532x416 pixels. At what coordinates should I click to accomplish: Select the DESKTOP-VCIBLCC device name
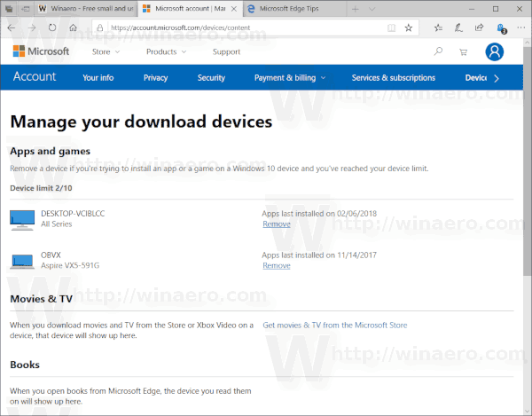(73, 214)
